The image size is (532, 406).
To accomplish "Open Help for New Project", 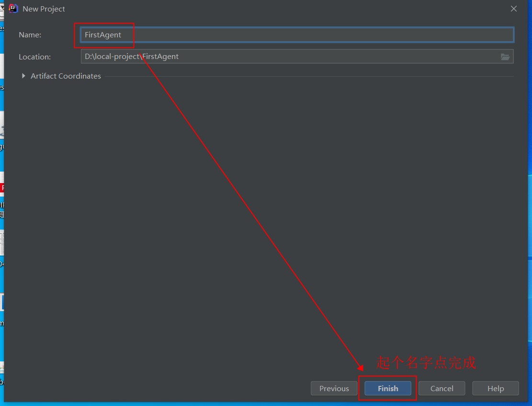I will [495, 388].
